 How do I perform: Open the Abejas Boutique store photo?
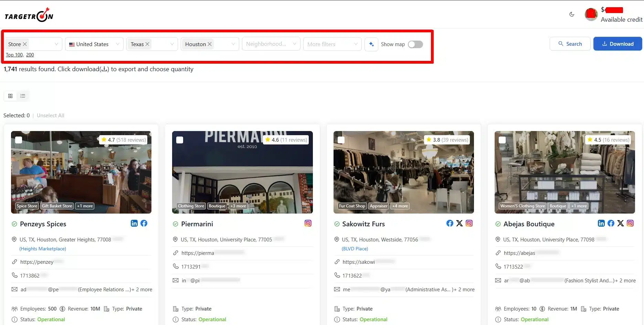coord(564,172)
